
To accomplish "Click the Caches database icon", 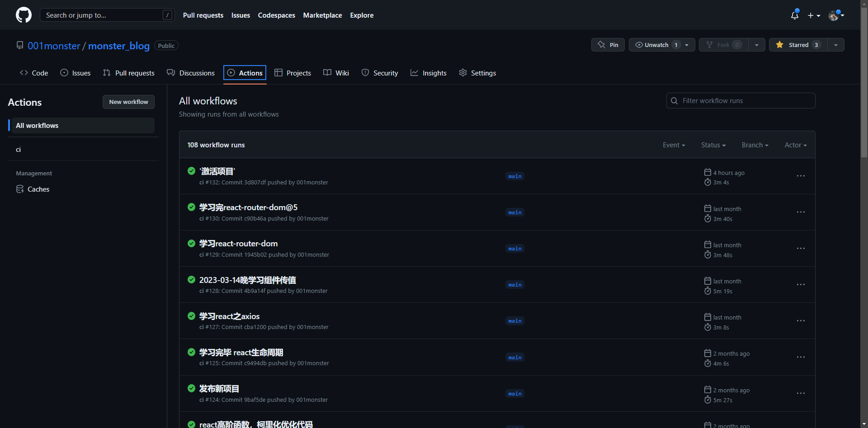I will (20, 189).
